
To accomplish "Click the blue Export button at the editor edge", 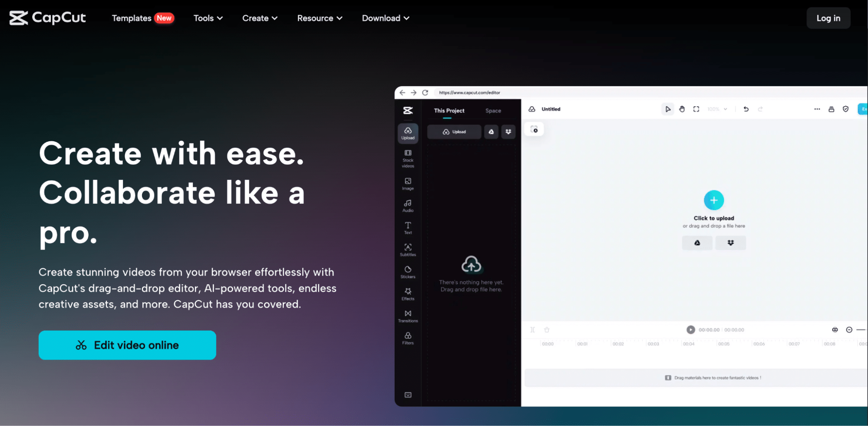I will click(x=863, y=109).
